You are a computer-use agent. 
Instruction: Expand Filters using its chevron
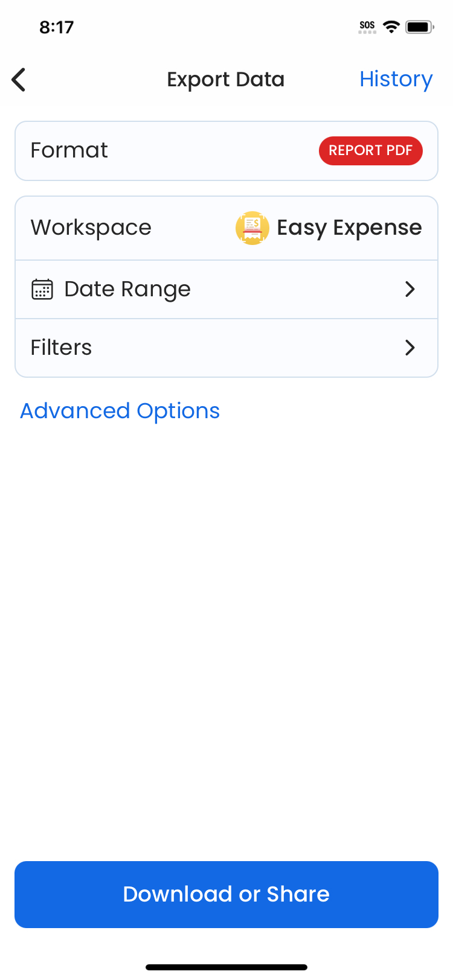click(410, 348)
